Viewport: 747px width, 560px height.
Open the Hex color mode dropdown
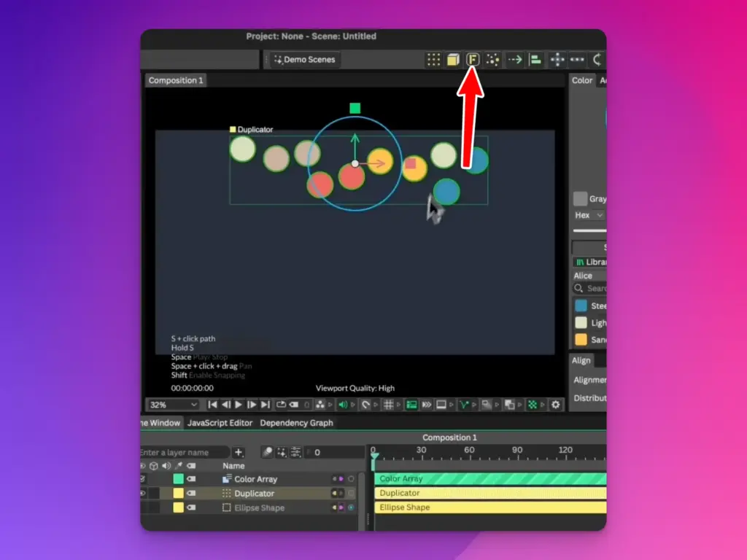[589, 215]
